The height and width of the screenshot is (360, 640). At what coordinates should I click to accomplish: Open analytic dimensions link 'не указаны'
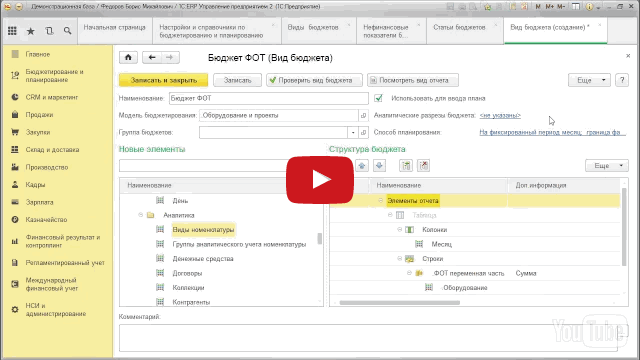(500, 116)
